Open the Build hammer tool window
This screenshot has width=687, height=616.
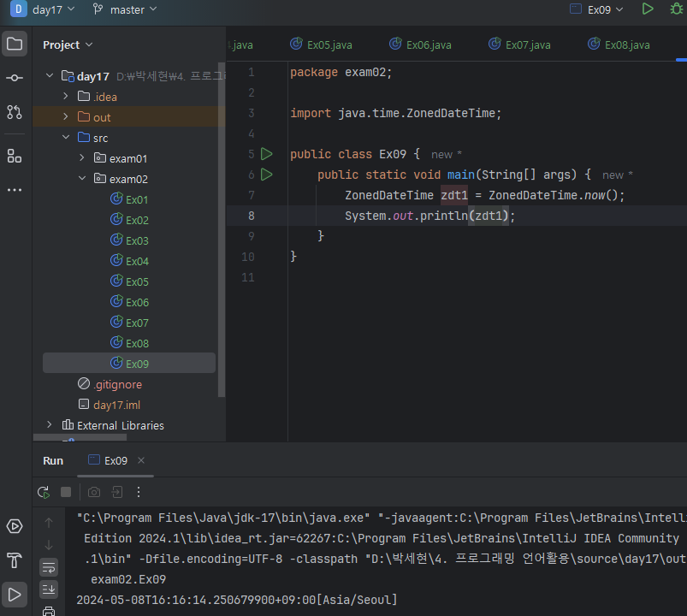(x=15, y=560)
